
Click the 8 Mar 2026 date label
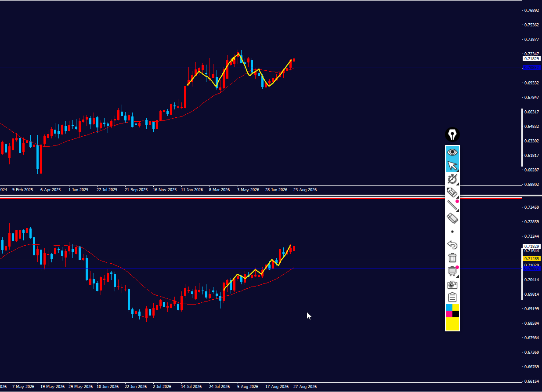(x=220, y=190)
